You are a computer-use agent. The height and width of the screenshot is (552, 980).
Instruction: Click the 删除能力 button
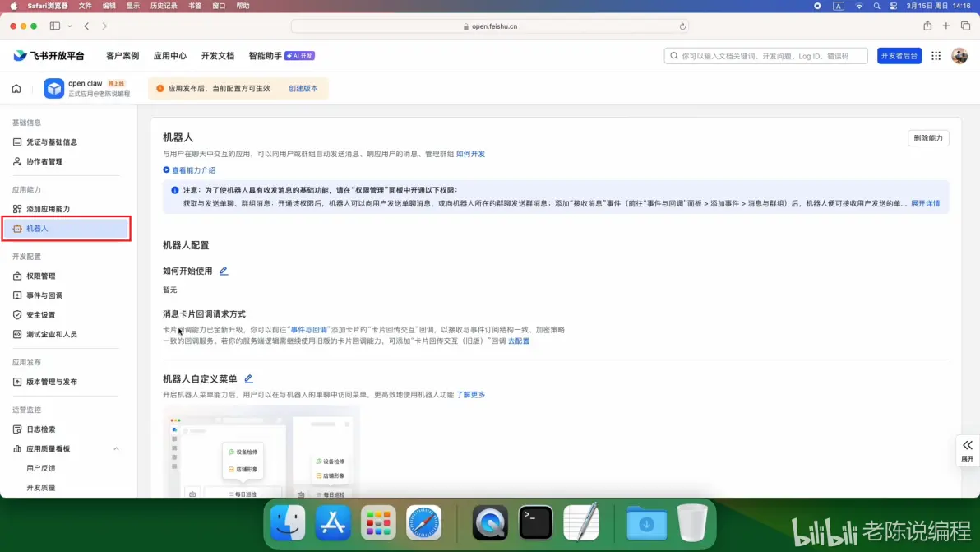928,137
